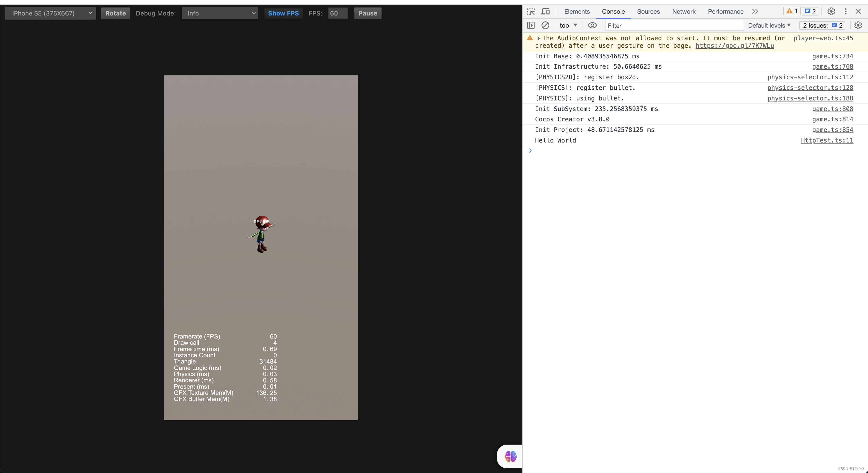Open the Debug Mode Info dropdown
The image size is (868, 473).
(220, 13)
